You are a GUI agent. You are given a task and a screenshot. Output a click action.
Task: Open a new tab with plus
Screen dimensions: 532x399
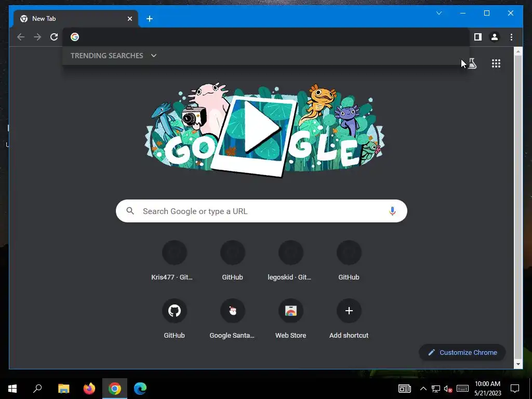(x=150, y=19)
